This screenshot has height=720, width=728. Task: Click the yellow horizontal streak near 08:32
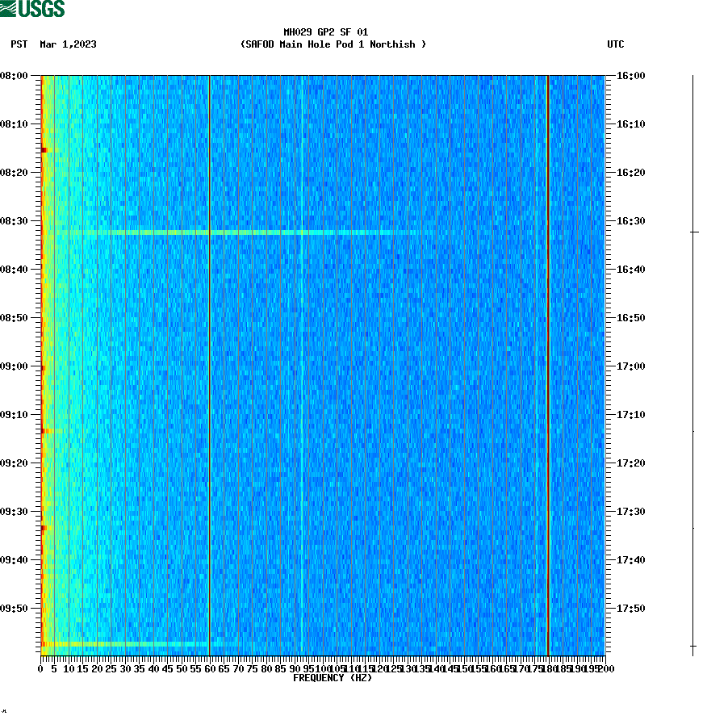click(161, 232)
